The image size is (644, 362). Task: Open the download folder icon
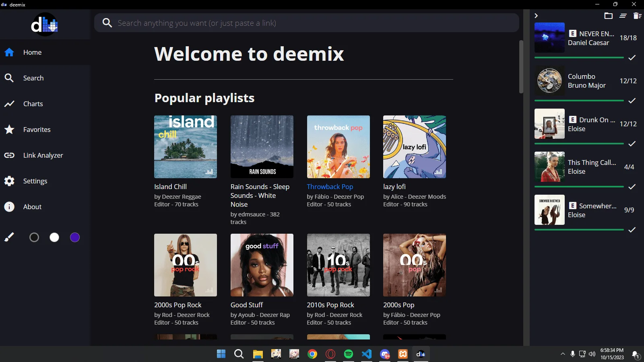pyautogui.click(x=608, y=16)
